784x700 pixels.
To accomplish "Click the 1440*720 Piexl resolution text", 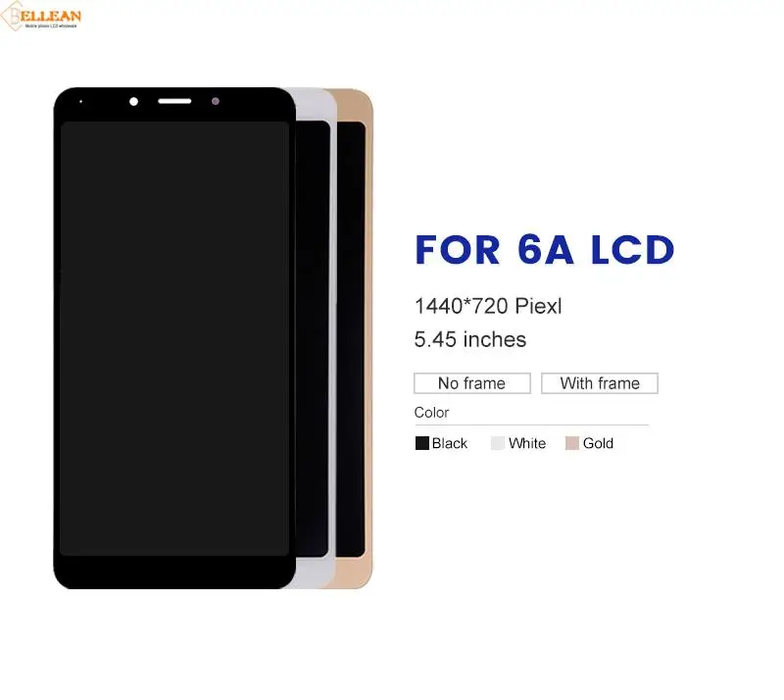I will point(488,306).
